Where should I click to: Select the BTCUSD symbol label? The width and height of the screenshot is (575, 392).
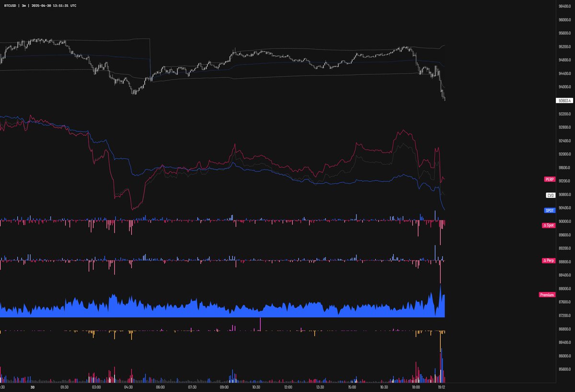pyautogui.click(x=10, y=5)
